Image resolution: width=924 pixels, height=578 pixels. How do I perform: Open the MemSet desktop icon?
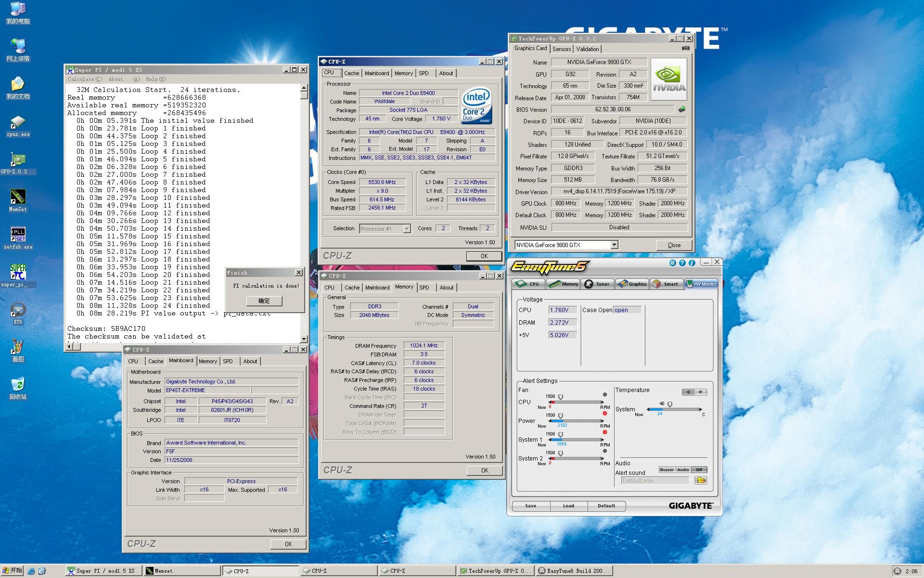[18, 200]
